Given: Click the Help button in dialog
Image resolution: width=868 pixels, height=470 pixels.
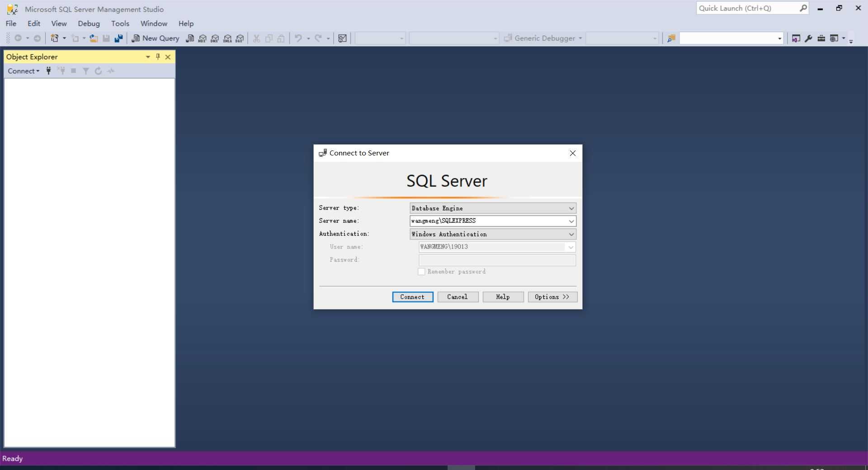Looking at the screenshot, I should click(503, 297).
